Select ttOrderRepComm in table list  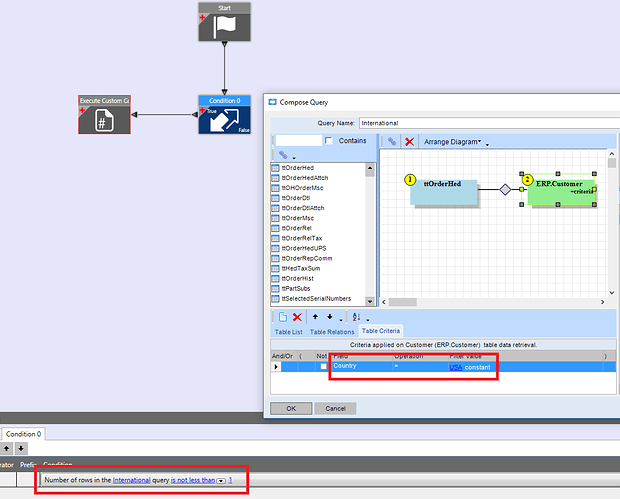[x=306, y=258]
